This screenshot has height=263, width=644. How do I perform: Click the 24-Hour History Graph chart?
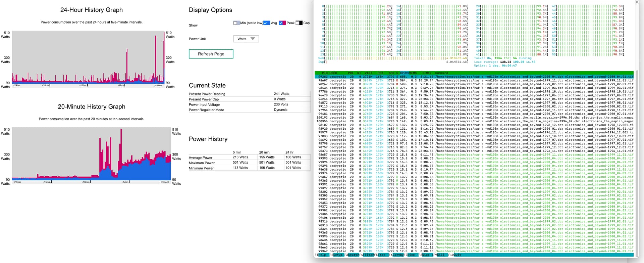[x=88, y=57]
